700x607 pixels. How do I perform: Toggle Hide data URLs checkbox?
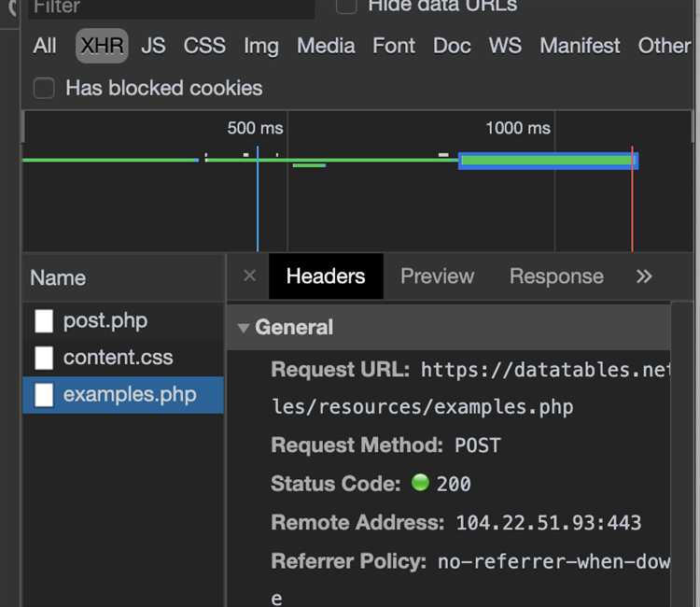click(346, 6)
